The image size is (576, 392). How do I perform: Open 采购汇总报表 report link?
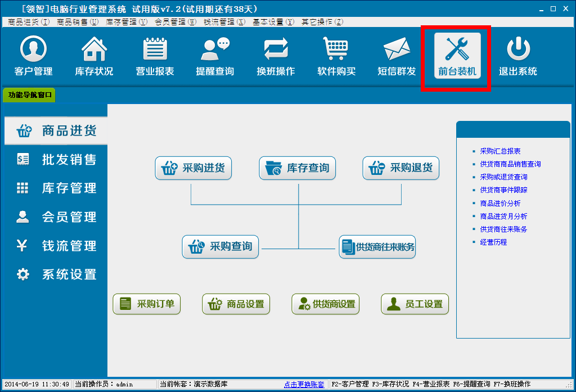click(500, 151)
